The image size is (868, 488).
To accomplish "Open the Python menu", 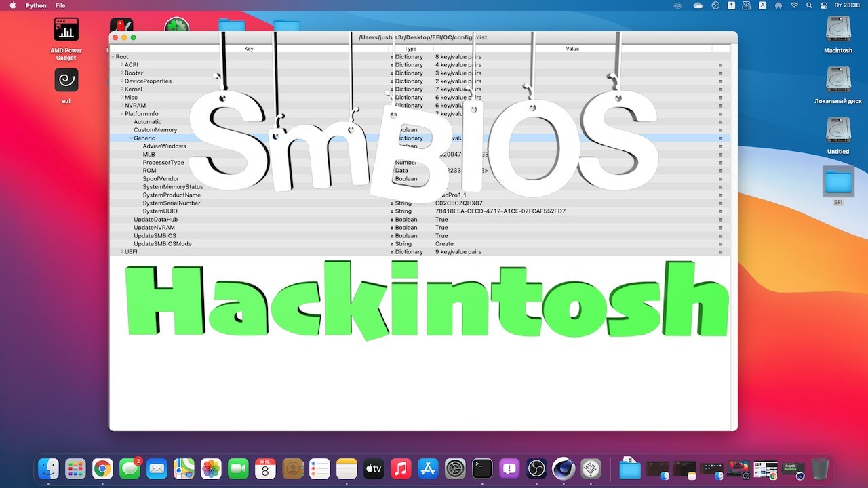I will 36,5.
